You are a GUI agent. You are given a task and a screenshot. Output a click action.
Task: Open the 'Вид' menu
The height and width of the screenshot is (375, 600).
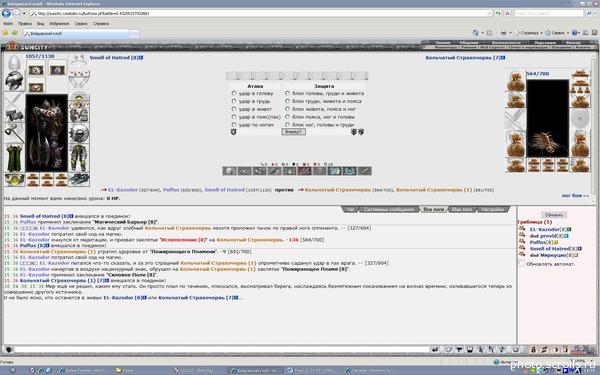point(40,24)
